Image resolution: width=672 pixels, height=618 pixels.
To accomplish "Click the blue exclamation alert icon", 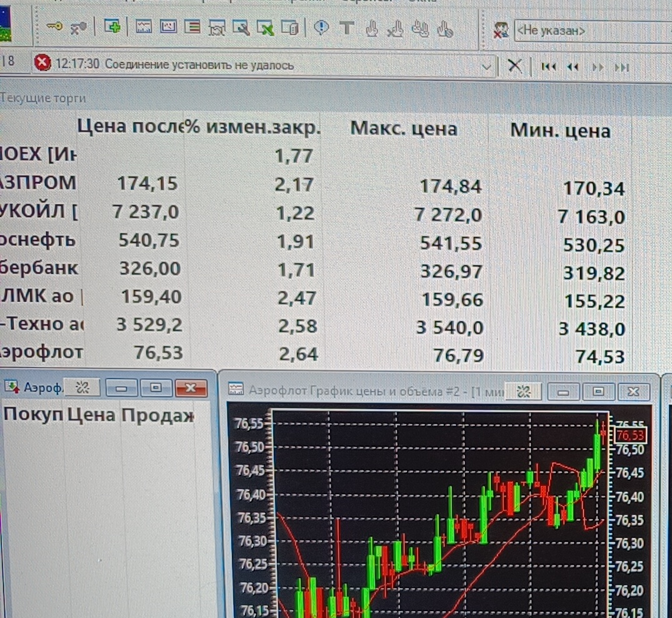I will [x=321, y=28].
